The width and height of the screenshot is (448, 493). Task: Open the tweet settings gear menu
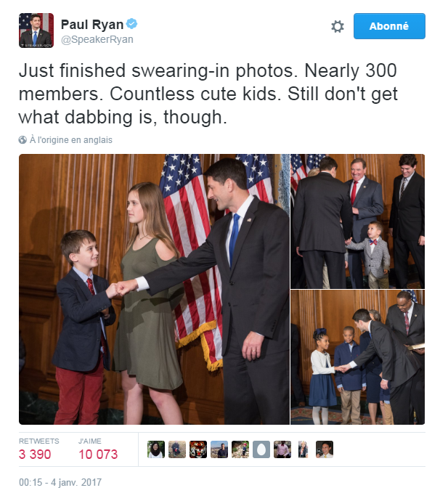[337, 26]
